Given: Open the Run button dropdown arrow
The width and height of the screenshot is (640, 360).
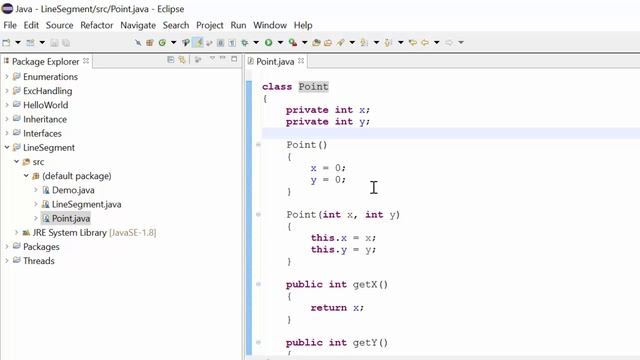Looking at the screenshot, I should click(x=280, y=42).
